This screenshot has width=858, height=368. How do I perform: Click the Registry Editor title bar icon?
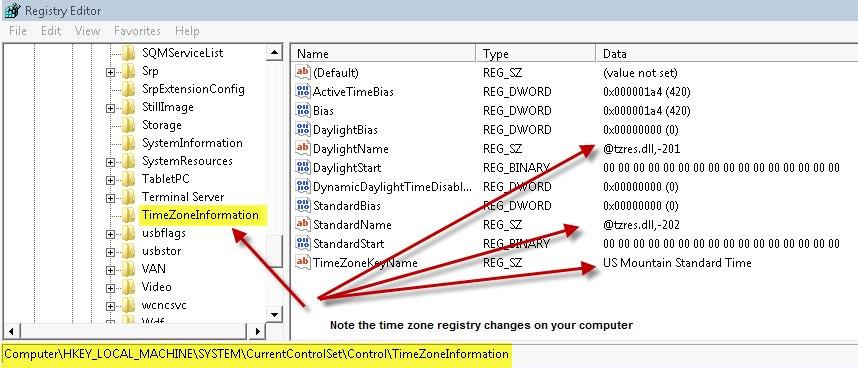12,10
